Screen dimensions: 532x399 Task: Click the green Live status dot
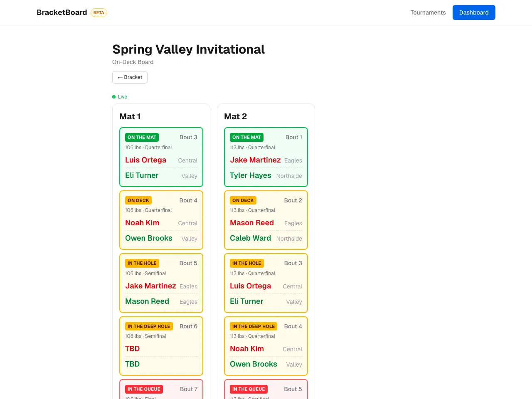click(x=114, y=97)
